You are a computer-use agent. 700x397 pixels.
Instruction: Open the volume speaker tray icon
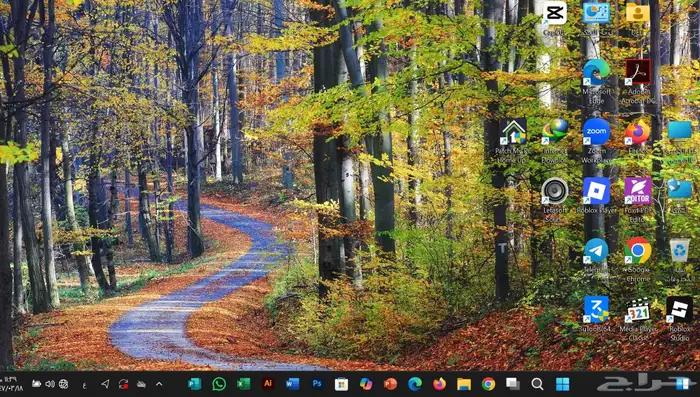(x=50, y=384)
